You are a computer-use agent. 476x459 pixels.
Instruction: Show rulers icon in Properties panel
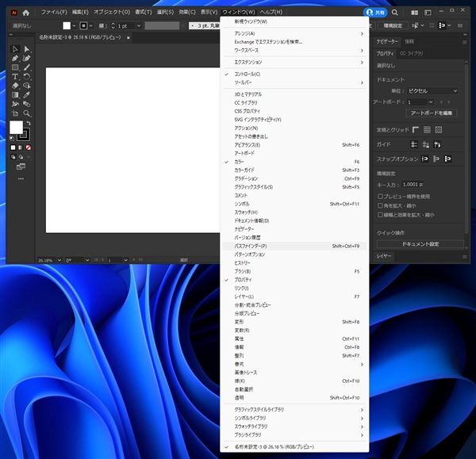415,130
